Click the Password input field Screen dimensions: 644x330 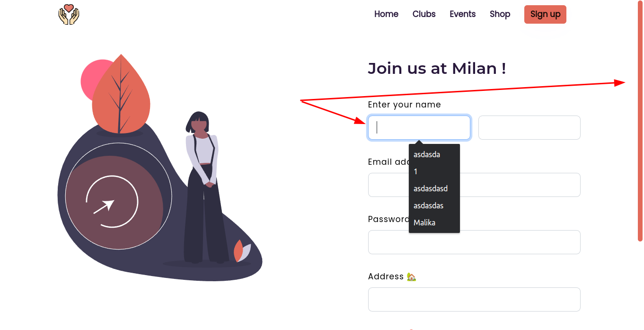pyautogui.click(x=474, y=242)
